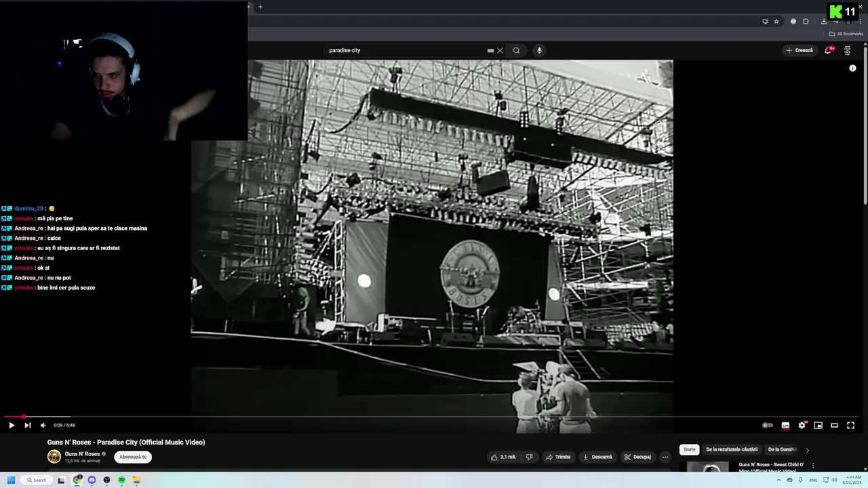Open the Guns N' Roses channel avatar
This screenshot has width=868, height=488.
[x=54, y=457]
